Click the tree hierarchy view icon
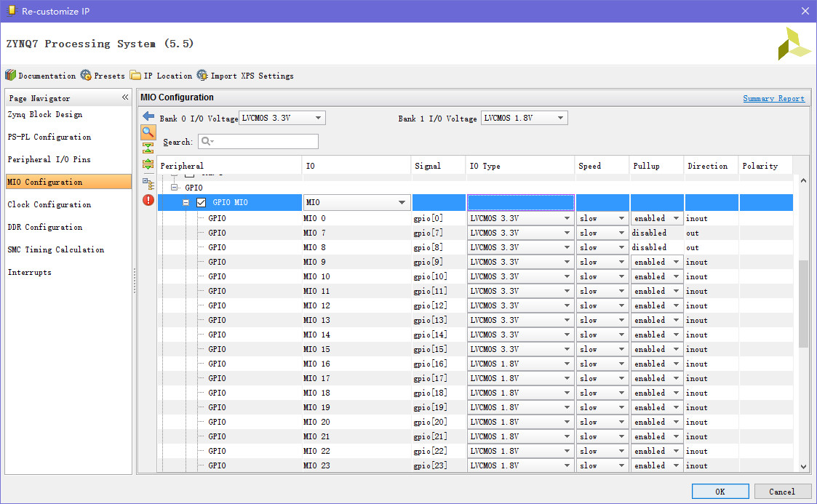The image size is (817, 504). (148, 184)
